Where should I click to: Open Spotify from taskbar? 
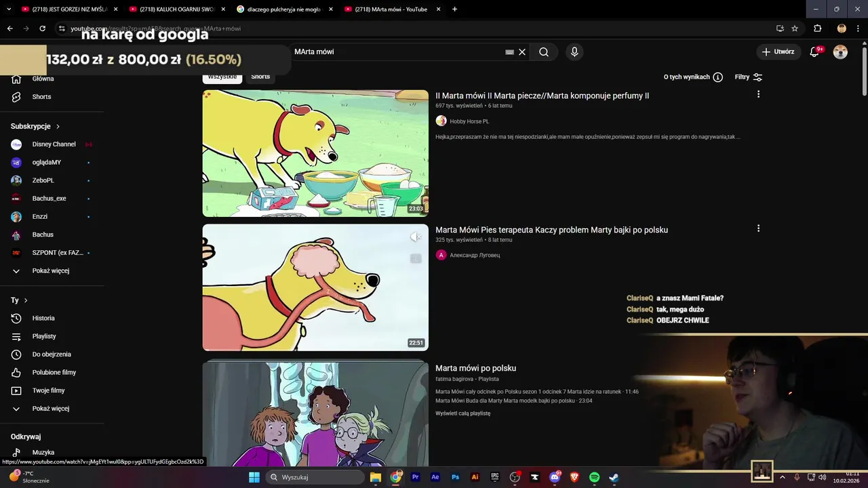click(x=595, y=477)
